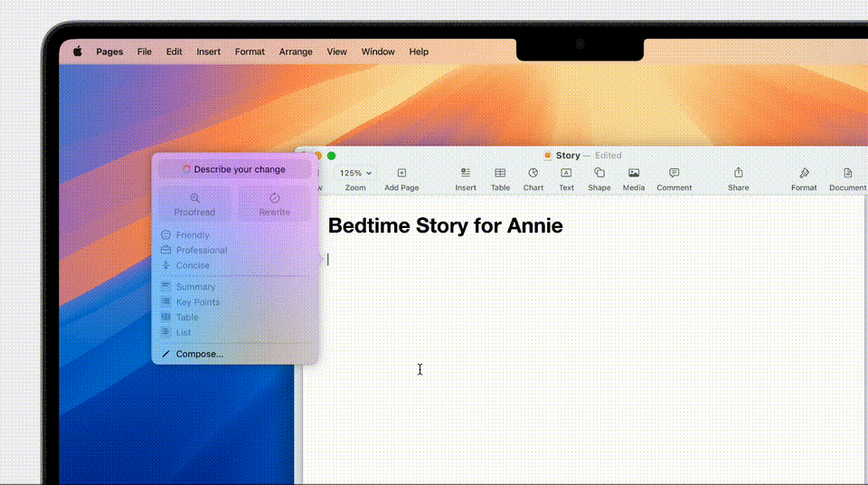This screenshot has width=868, height=485.
Task: Toggle the Document sidebar panel
Action: click(x=847, y=173)
